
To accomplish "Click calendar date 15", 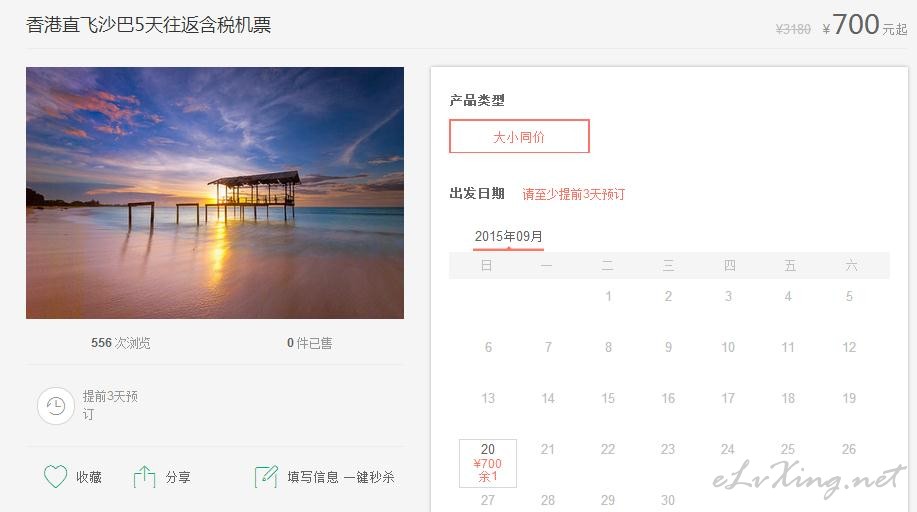I will coord(608,398).
